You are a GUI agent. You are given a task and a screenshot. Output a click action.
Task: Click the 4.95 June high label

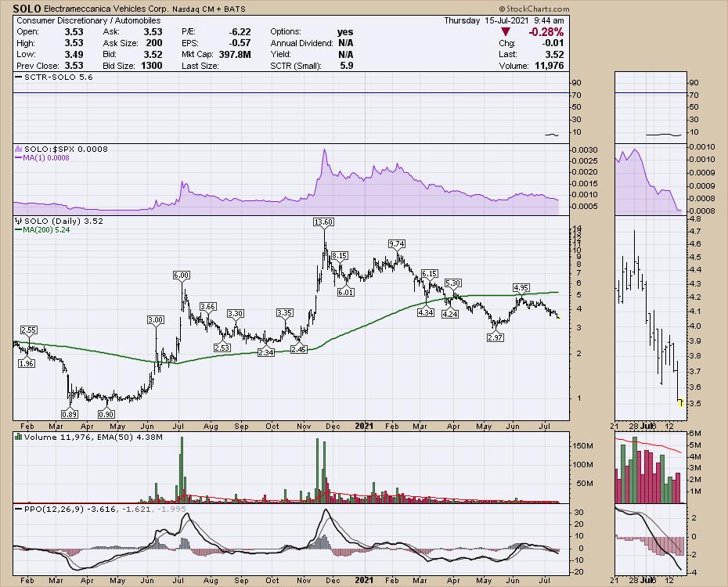521,287
